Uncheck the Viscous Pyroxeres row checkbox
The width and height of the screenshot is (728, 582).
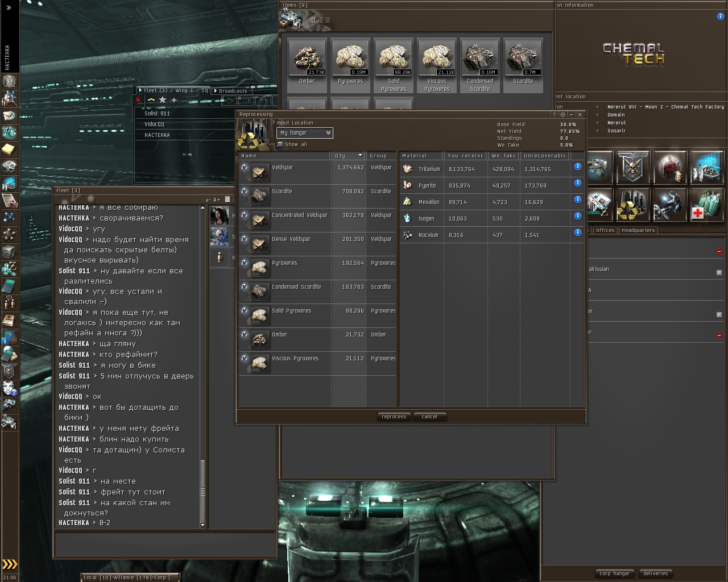[x=245, y=358]
